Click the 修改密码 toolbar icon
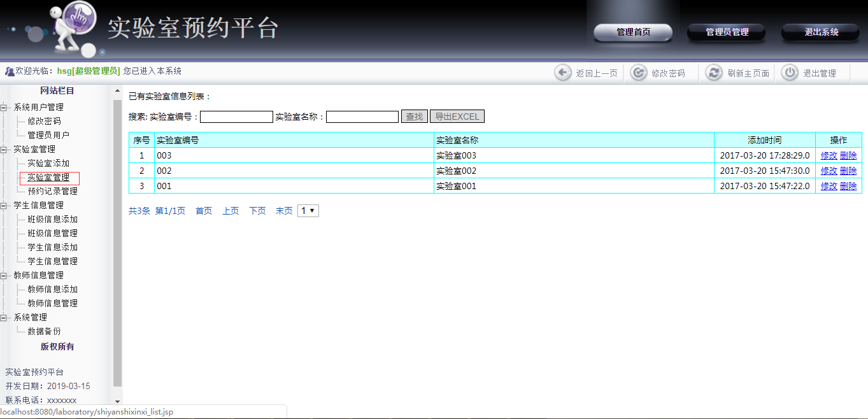 click(x=639, y=73)
